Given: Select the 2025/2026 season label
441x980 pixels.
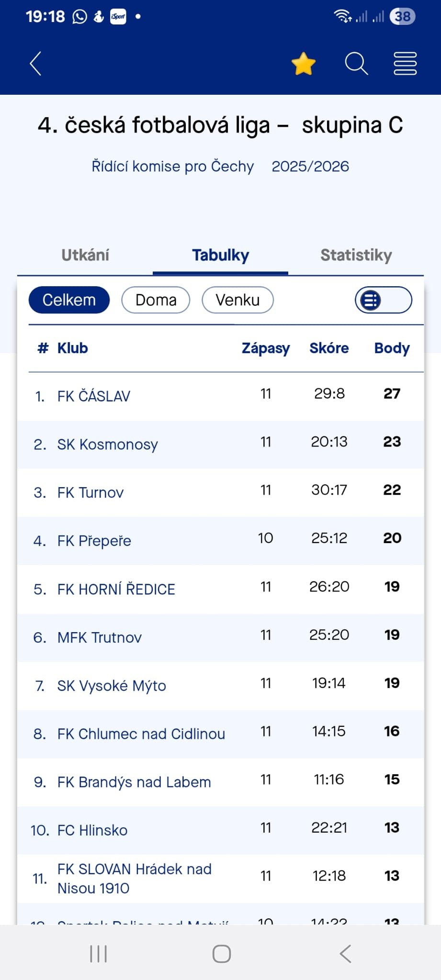Looking at the screenshot, I should 310,167.
